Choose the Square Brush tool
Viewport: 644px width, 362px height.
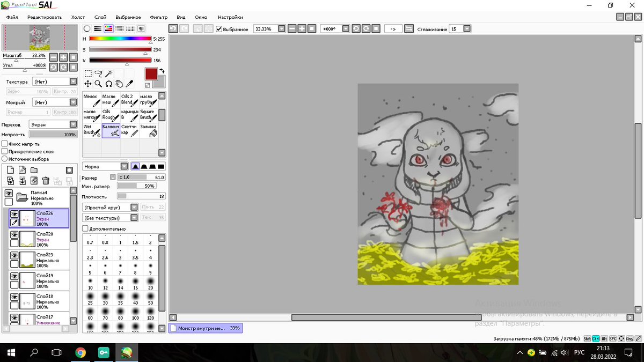pos(148,115)
